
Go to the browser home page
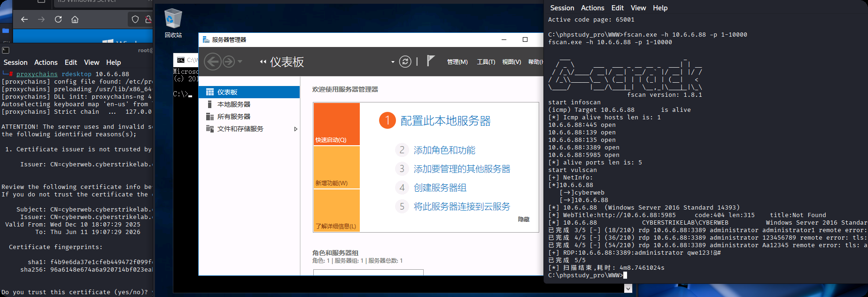(75, 19)
